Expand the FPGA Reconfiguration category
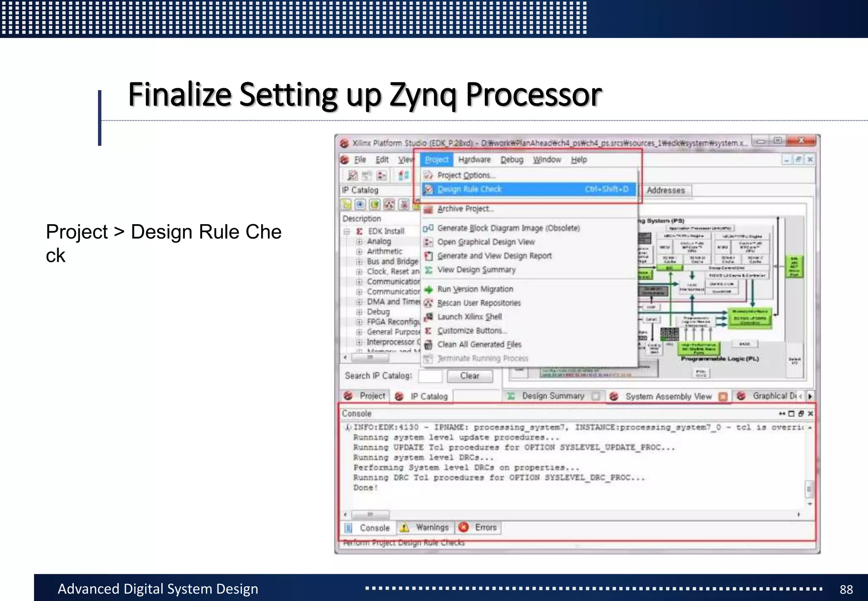Viewport: 868px width, 601px height. click(359, 322)
